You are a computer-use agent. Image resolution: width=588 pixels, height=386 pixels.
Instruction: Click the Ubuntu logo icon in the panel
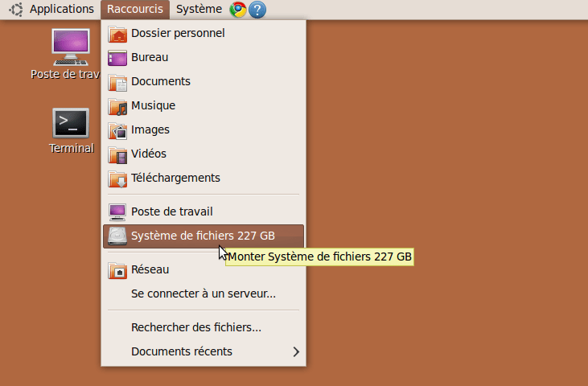(x=16, y=10)
